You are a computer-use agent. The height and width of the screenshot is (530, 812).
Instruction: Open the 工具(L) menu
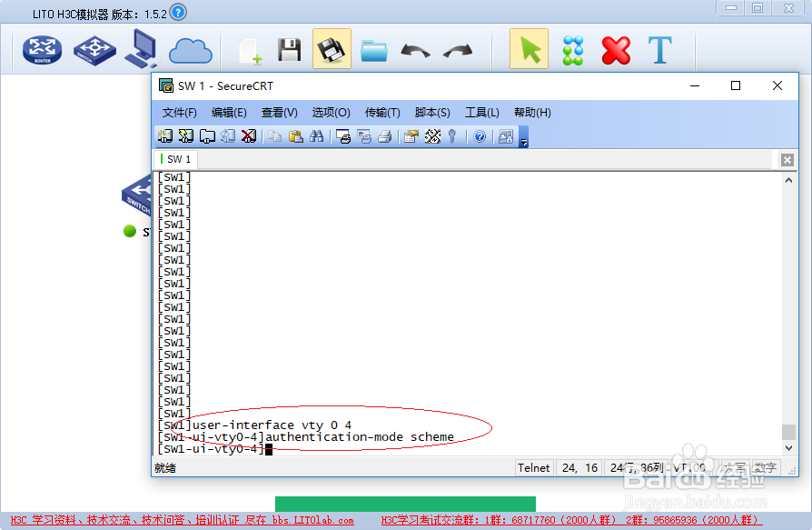[482, 113]
